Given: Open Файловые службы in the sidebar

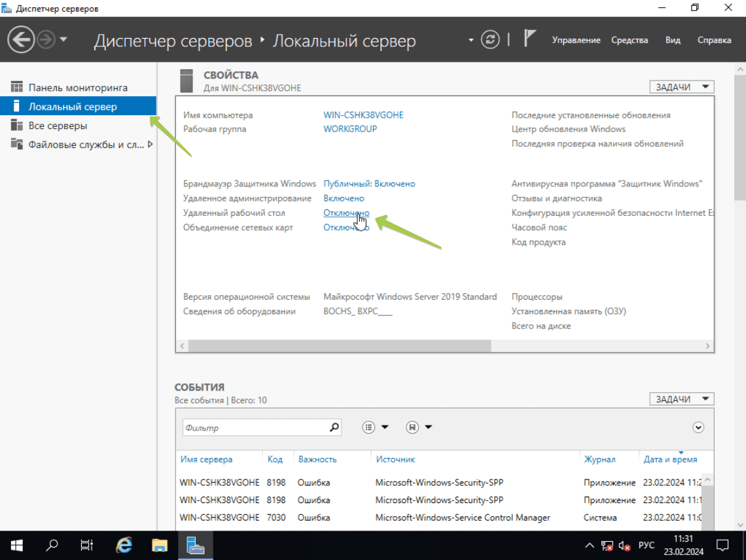Looking at the screenshot, I should pyautogui.click(x=78, y=145).
